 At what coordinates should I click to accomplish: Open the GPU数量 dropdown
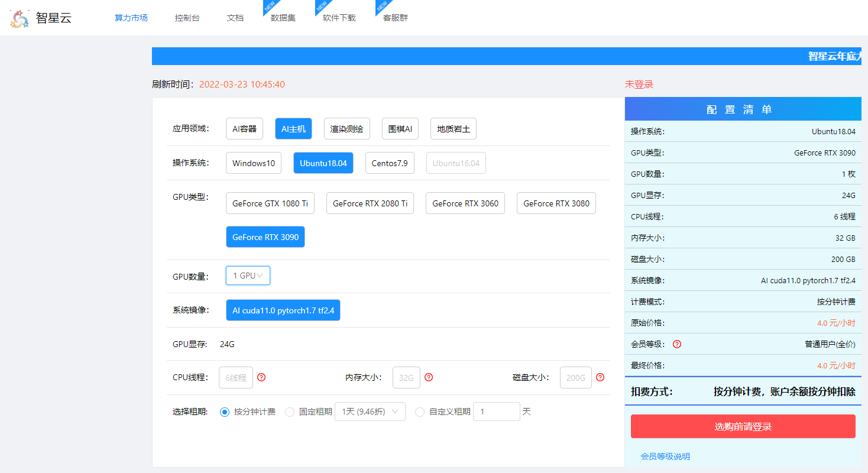(x=248, y=276)
